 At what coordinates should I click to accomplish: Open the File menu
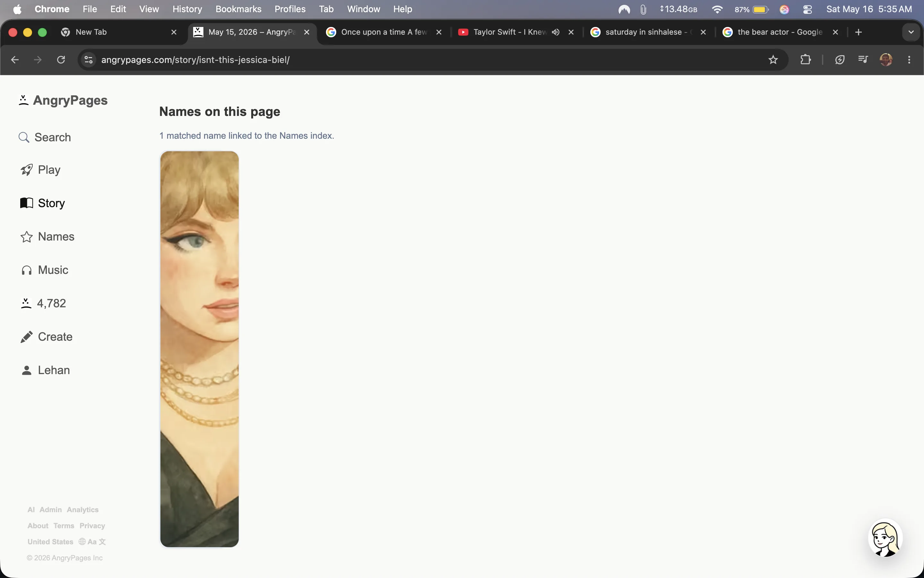[x=90, y=9]
